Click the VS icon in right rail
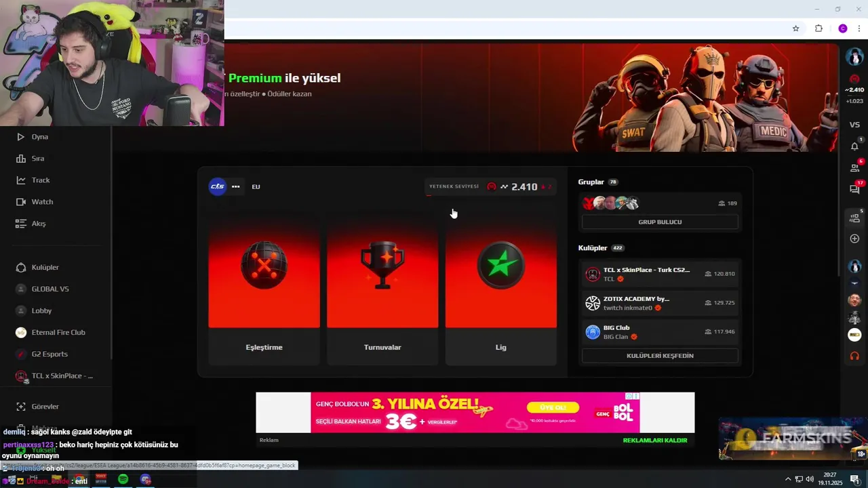 [x=854, y=125]
